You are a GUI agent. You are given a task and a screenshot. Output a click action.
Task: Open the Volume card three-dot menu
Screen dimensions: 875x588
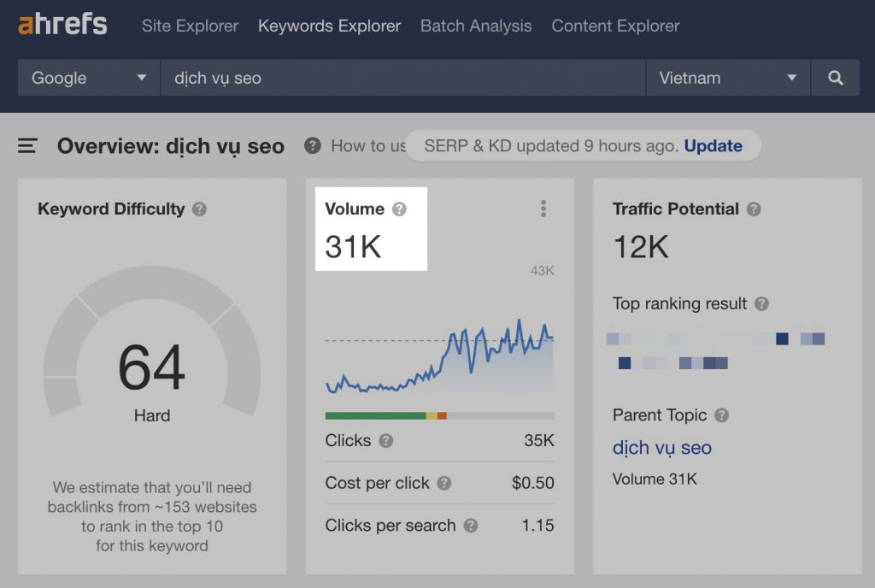pos(543,209)
